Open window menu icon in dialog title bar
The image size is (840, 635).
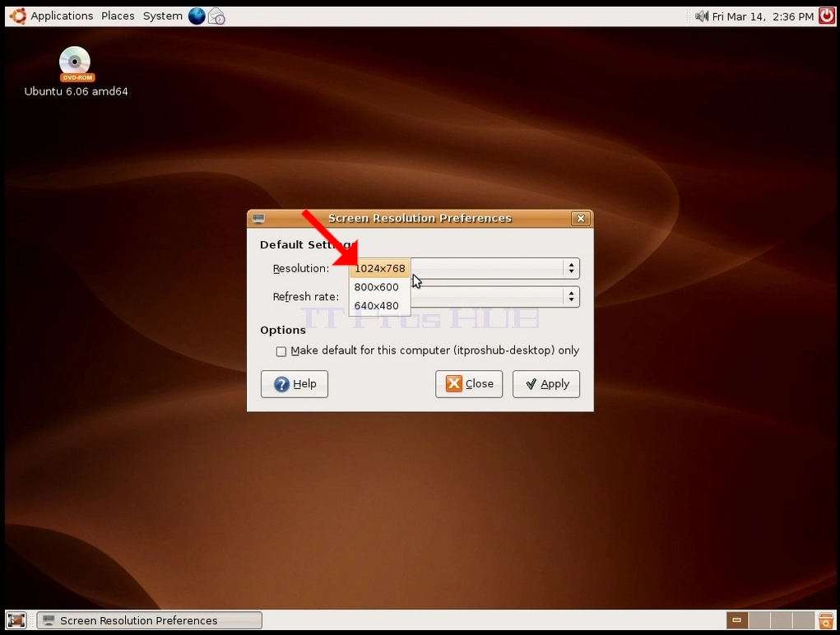point(259,219)
